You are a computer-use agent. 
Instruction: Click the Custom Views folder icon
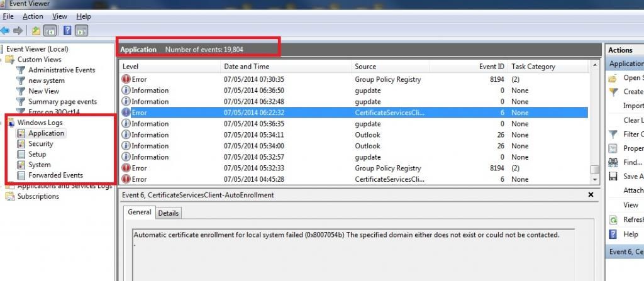point(11,60)
